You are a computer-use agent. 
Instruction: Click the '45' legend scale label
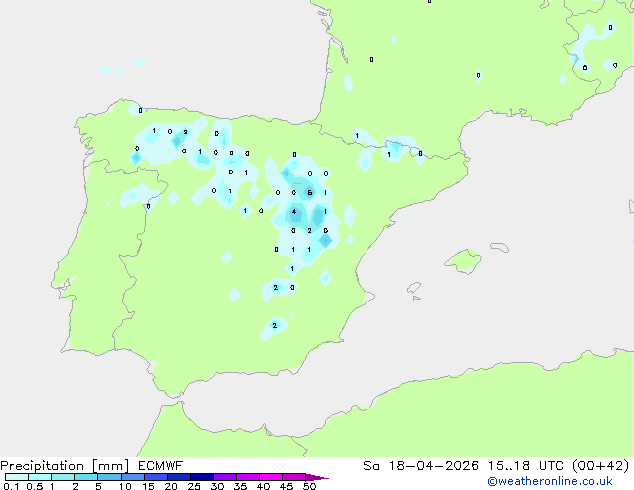pos(286,486)
